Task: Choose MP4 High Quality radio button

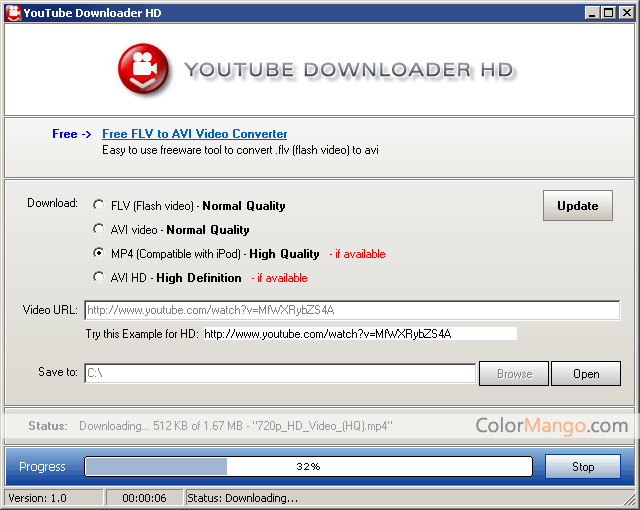Action: click(99, 254)
